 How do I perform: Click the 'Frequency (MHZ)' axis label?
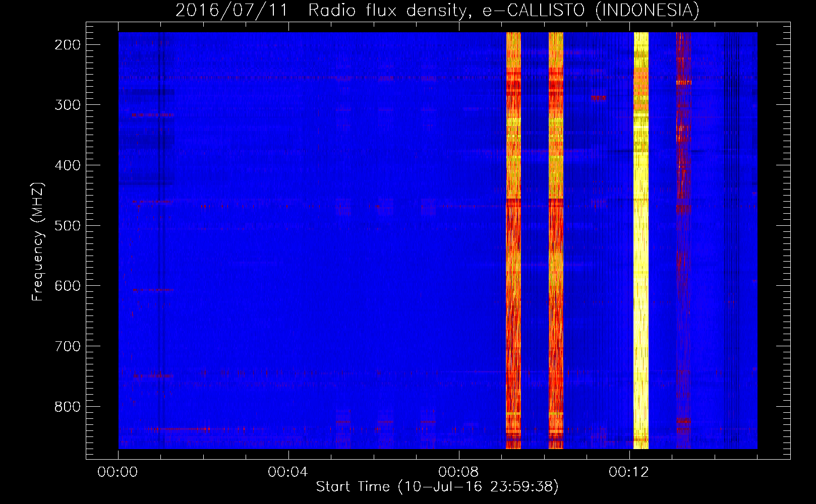coord(38,242)
